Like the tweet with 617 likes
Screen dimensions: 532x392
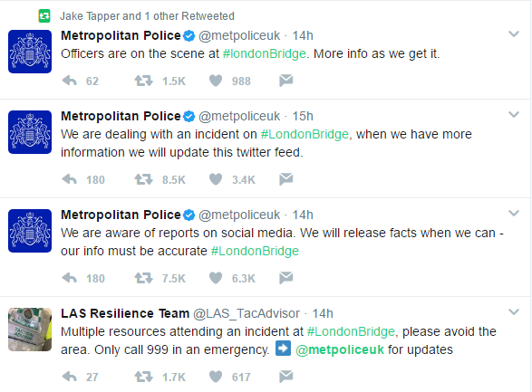pos(216,377)
